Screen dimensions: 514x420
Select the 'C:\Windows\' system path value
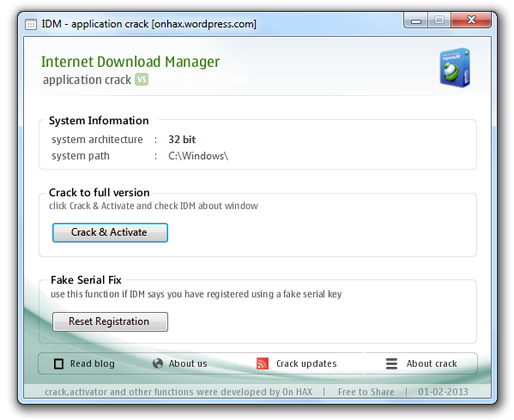tap(198, 156)
